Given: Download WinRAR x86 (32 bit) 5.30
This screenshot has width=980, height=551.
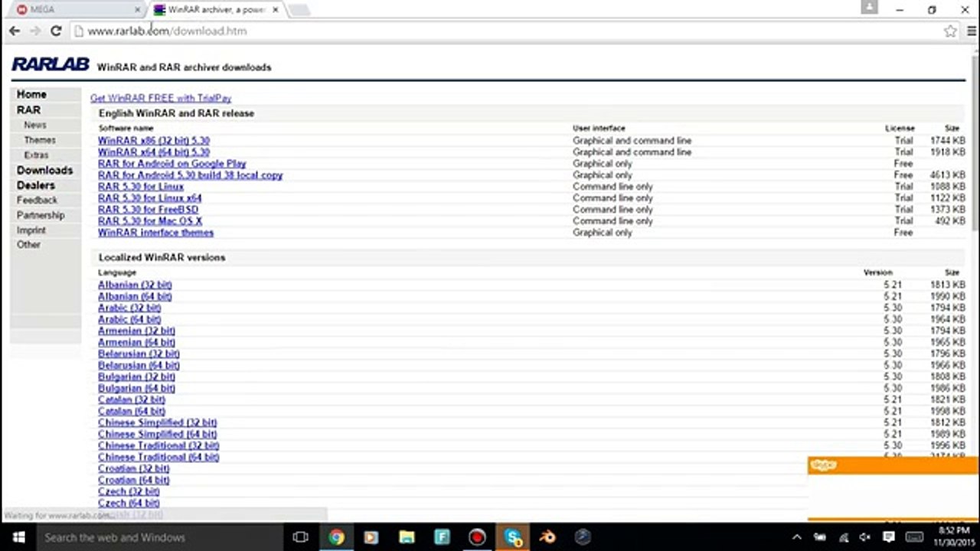Looking at the screenshot, I should (153, 141).
